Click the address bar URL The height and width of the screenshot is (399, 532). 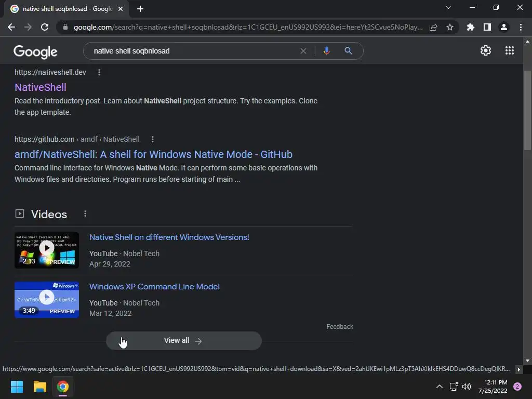tap(248, 27)
